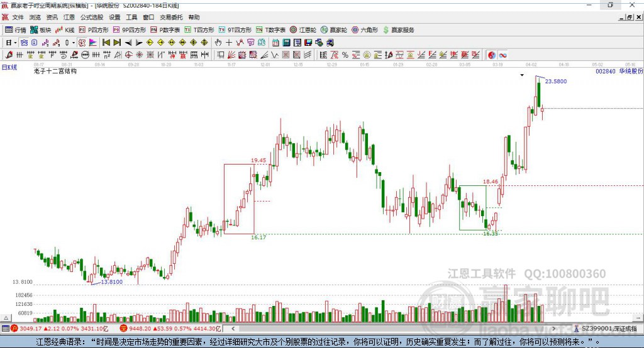
Task: Toggle the red-blue taiji icon
Action: (x=492, y=55)
